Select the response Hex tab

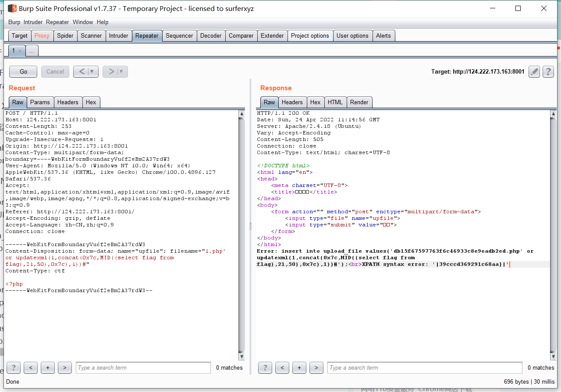tap(316, 102)
